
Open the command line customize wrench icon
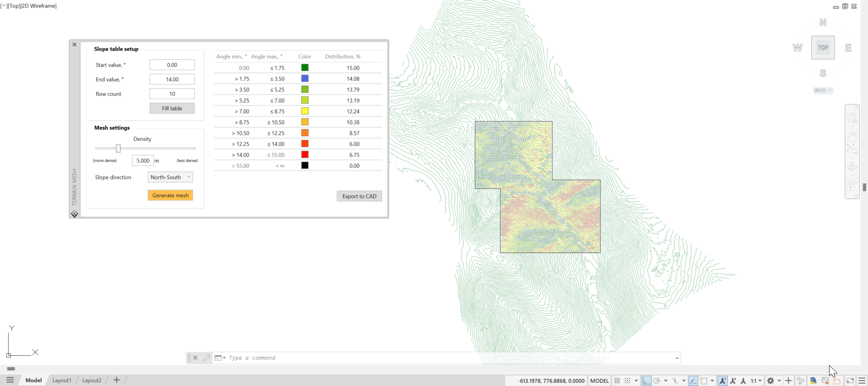206,358
